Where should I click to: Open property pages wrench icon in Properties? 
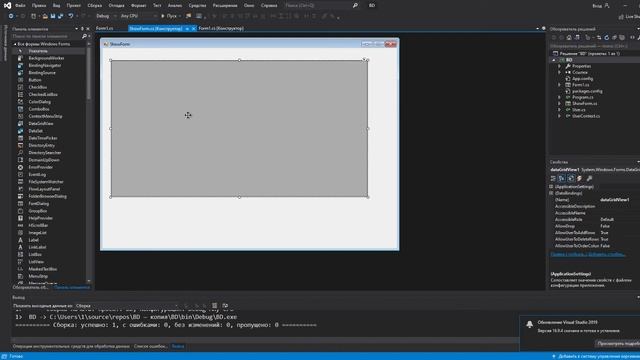589,178
